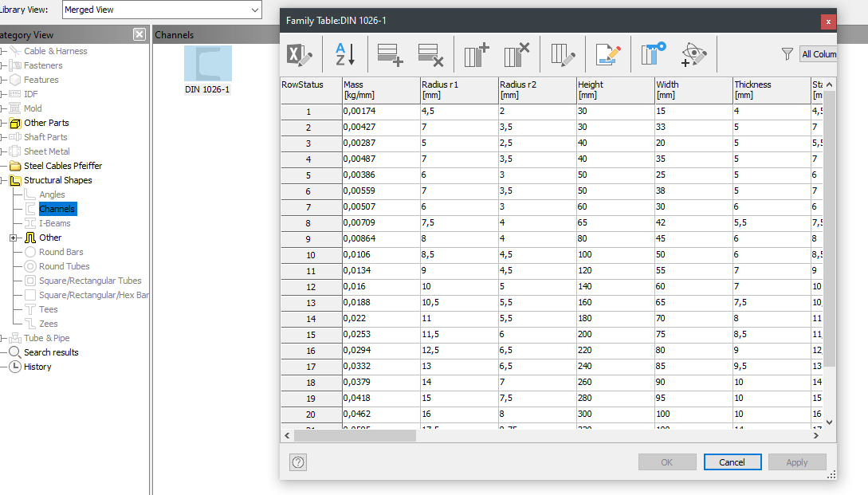Image resolution: width=868 pixels, height=495 pixels.
Task: Open the All Columns dropdown
Action: (x=821, y=54)
